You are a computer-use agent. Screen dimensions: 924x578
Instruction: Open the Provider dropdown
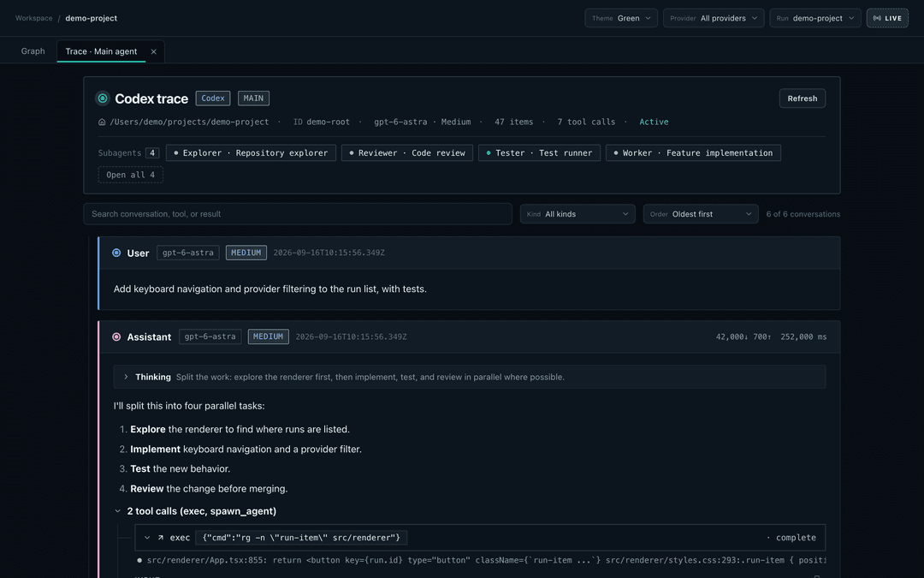point(714,18)
